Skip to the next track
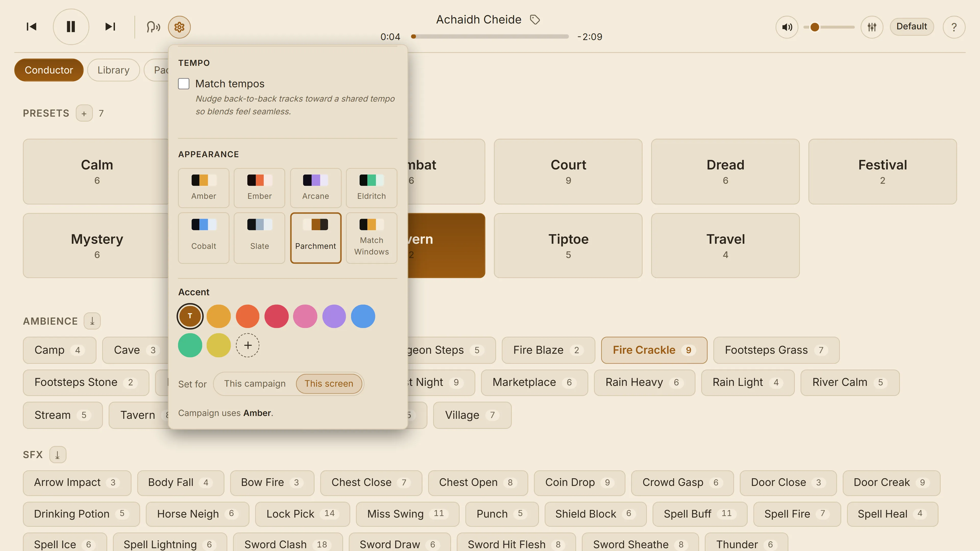This screenshot has width=980, height=551. click(x=110, y=27)
